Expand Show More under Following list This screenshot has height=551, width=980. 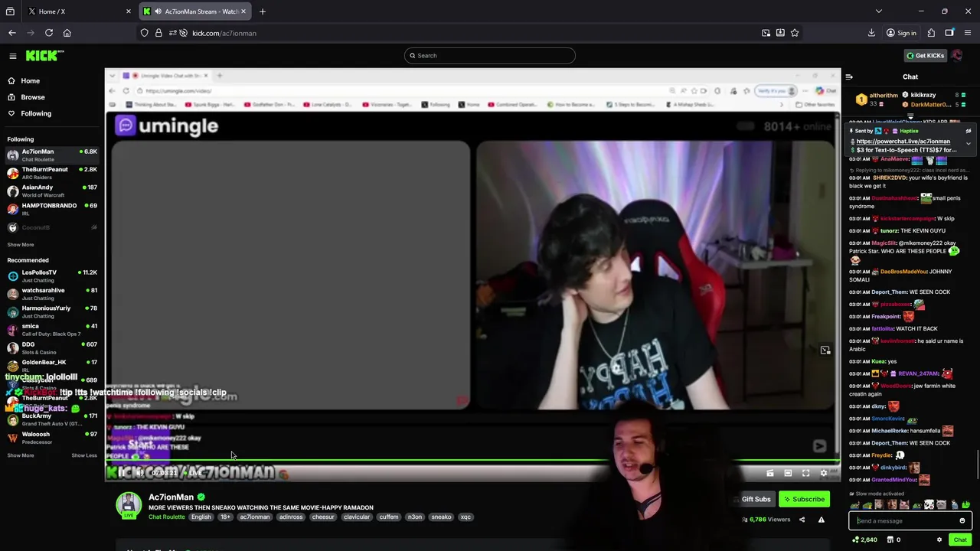pos(21,245)
